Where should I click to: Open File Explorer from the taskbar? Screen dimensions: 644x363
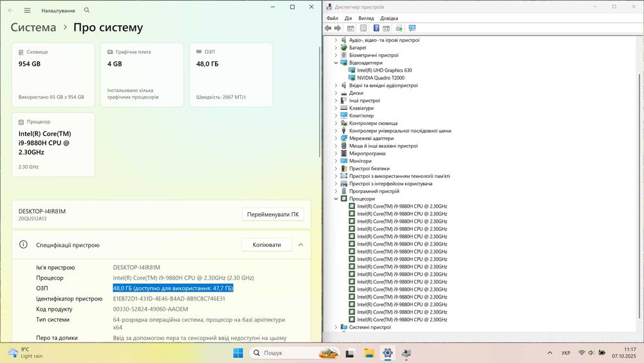pyautogui.click(x=369, y=353)
